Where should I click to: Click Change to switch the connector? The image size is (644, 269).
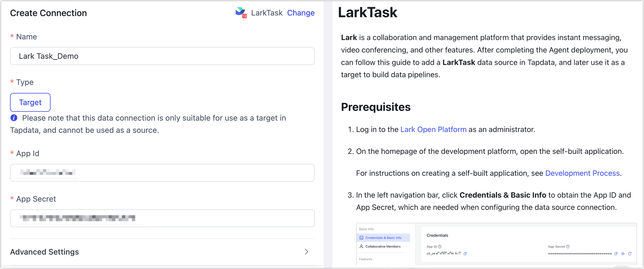[x=301, y=13]
